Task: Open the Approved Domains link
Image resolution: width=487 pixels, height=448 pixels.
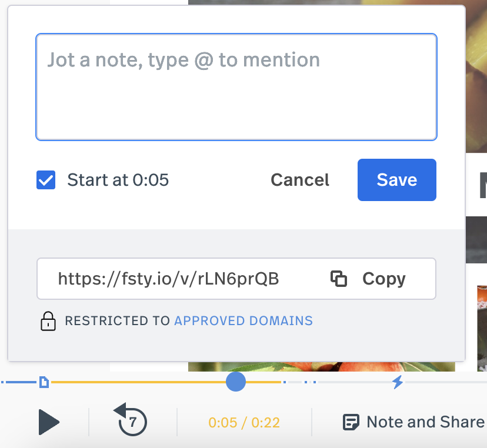Action: point(243,320)
